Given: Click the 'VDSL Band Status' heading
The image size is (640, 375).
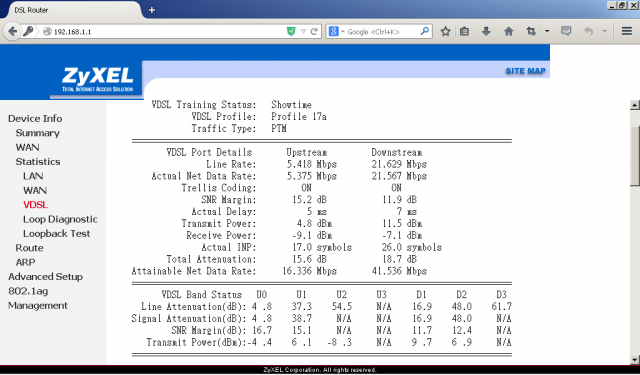Looking at the screenshot, I should [202, 295].
